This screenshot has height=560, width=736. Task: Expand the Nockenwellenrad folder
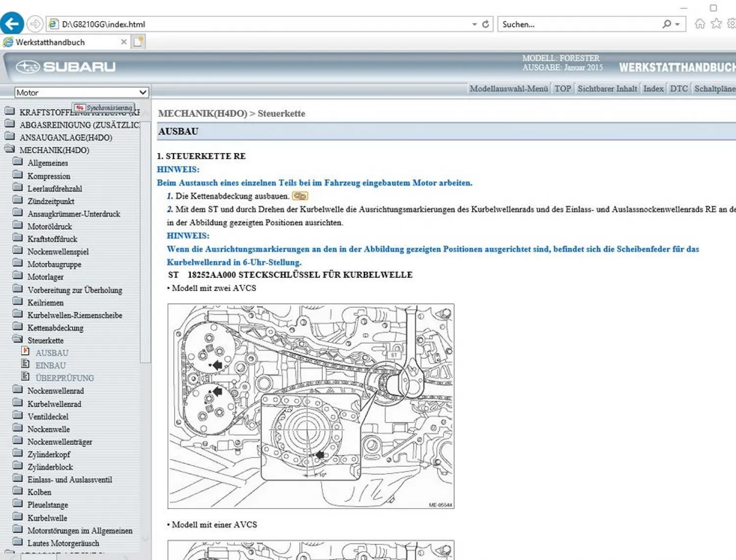coord(18,390)
